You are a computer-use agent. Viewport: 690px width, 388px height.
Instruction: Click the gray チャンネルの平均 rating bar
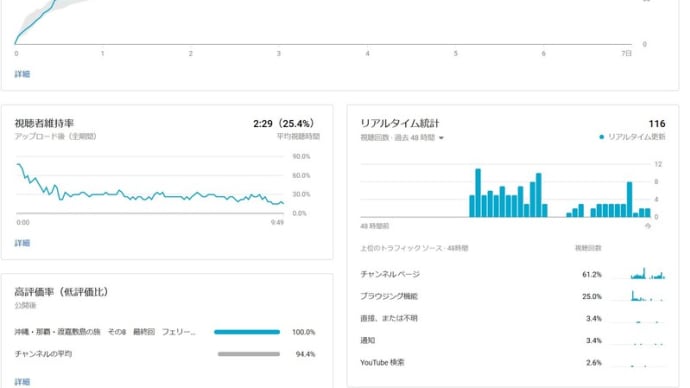coord(249,354)
